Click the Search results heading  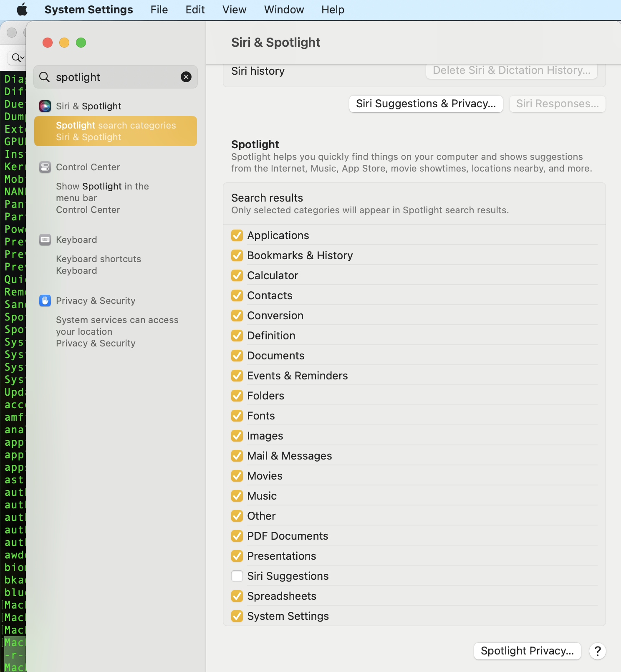click(x=267, y=198)
